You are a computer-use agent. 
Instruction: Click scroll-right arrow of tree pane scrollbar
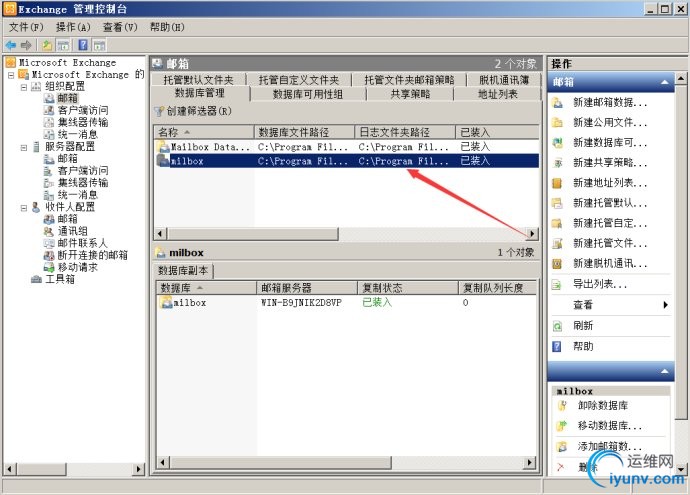[x=139, y=469]
